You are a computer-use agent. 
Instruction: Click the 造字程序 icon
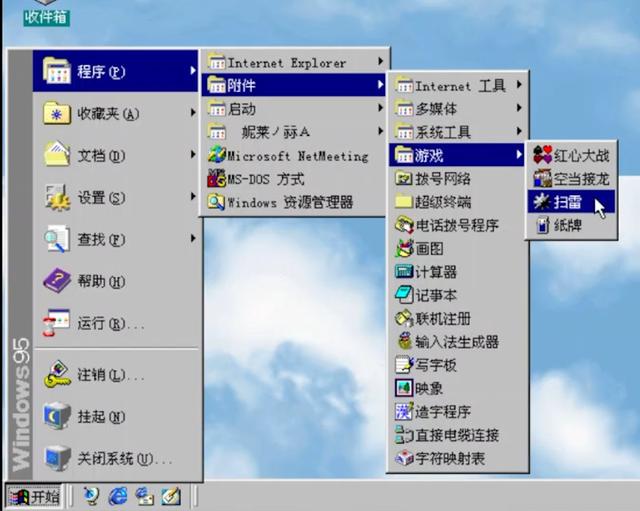tap(404, 411)
